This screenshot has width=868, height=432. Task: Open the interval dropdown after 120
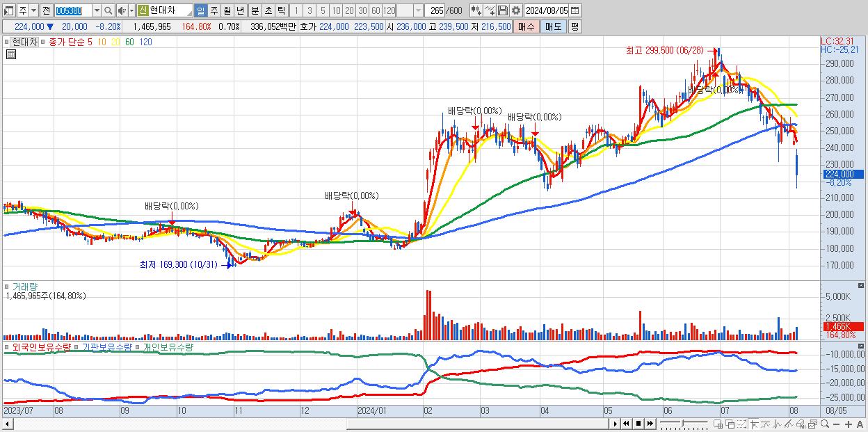click(418, 11)
